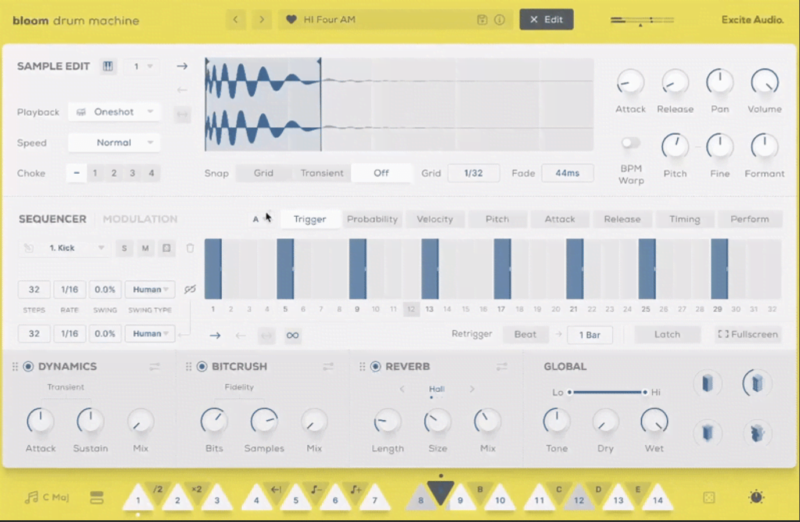Image resolution: width=800 pixels, height=522 pixels.
Task: Toggle Bitcrush effect power button
Action: pos(202,366)
